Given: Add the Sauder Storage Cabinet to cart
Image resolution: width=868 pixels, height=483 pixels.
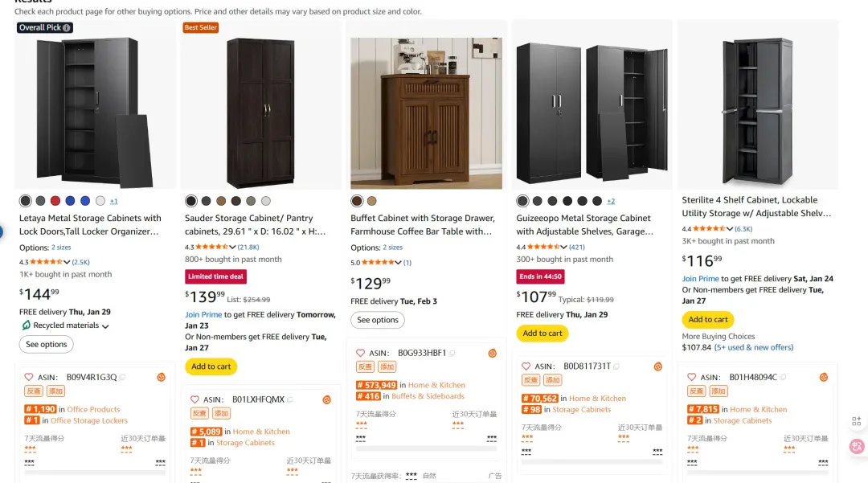Looking at the screenshot, I should [211, 366].
